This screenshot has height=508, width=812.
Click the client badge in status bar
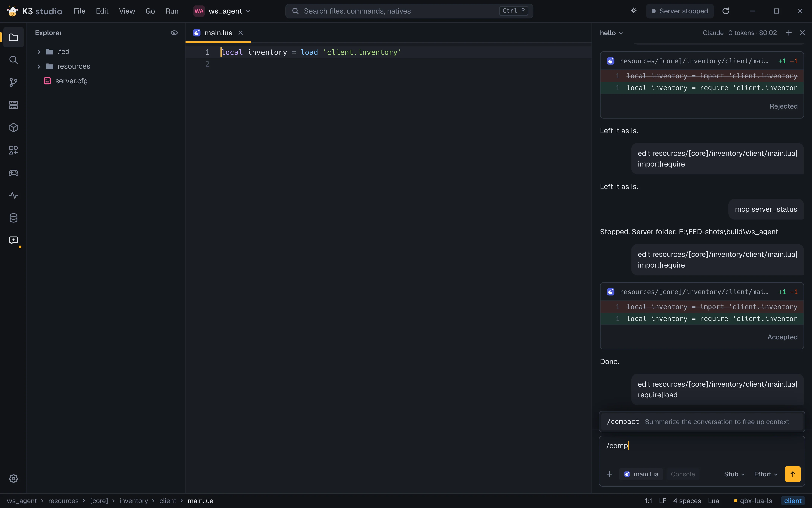792,501
